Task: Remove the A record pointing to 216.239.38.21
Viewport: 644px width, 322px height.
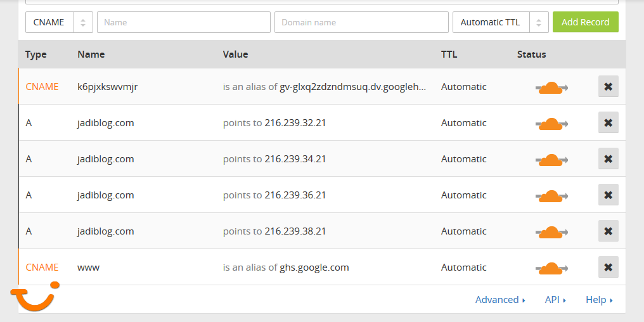Action: [x=608, y=231]
